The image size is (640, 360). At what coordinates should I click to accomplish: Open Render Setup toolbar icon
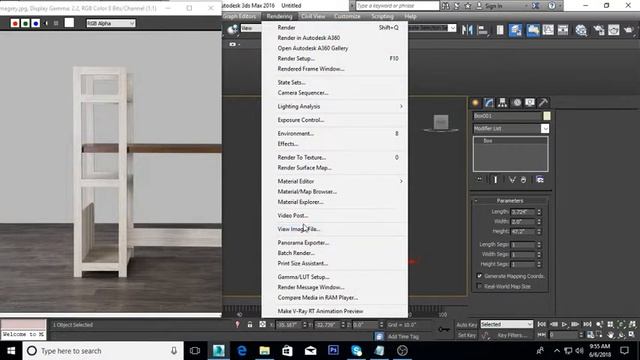pos(599,30)
